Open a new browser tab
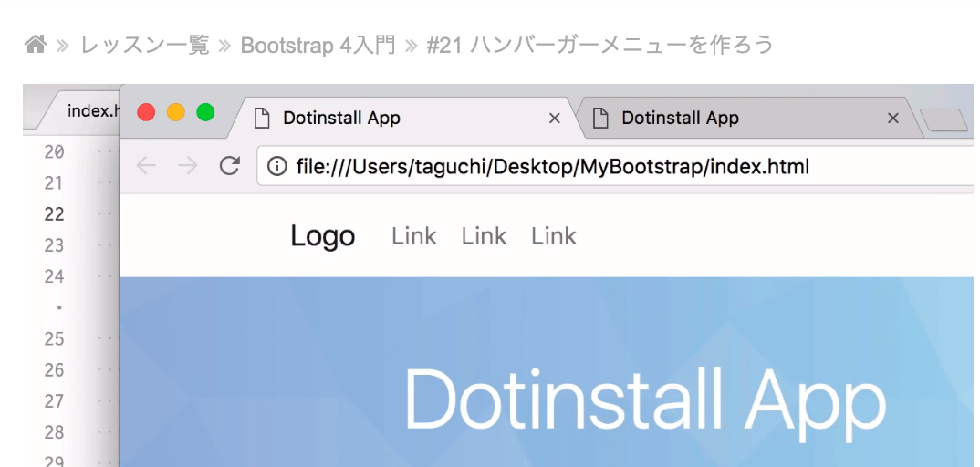 pyautogui.click(x=944, y=119)
